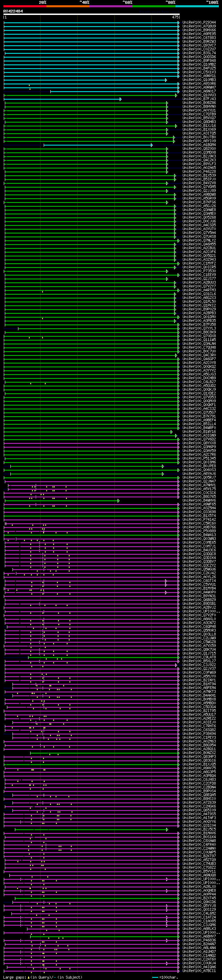Select the UniRef100_B1MAV6 label

point(199,833)
